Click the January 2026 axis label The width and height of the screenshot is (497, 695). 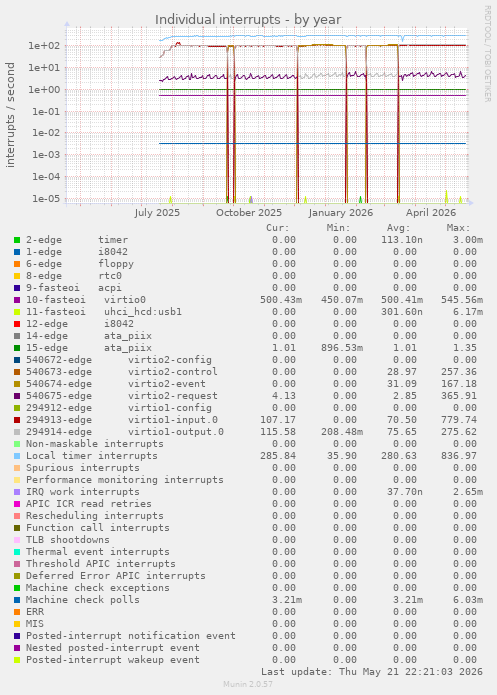(x=340, y=213)
